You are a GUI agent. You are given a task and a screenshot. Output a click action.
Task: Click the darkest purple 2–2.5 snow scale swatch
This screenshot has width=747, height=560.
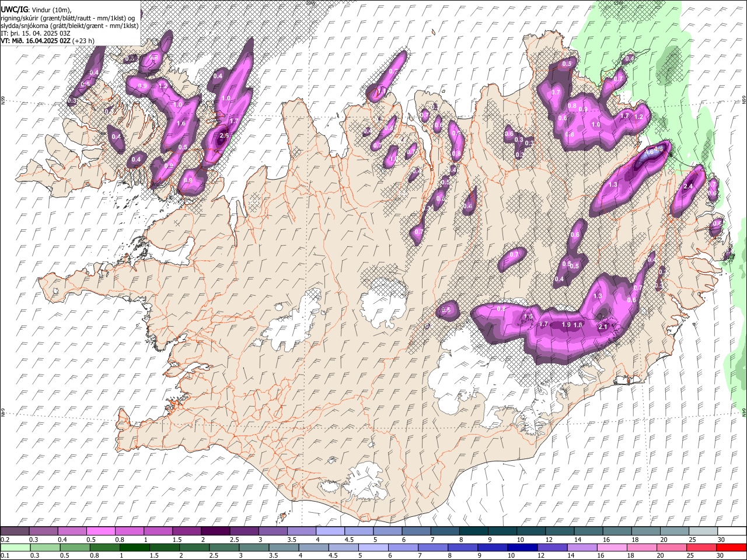pos(215,531)
